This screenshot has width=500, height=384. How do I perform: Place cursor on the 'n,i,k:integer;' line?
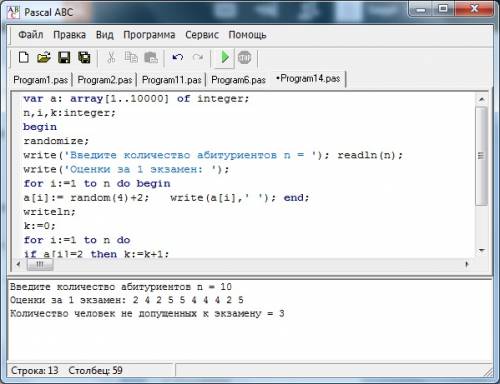[69, 113]
